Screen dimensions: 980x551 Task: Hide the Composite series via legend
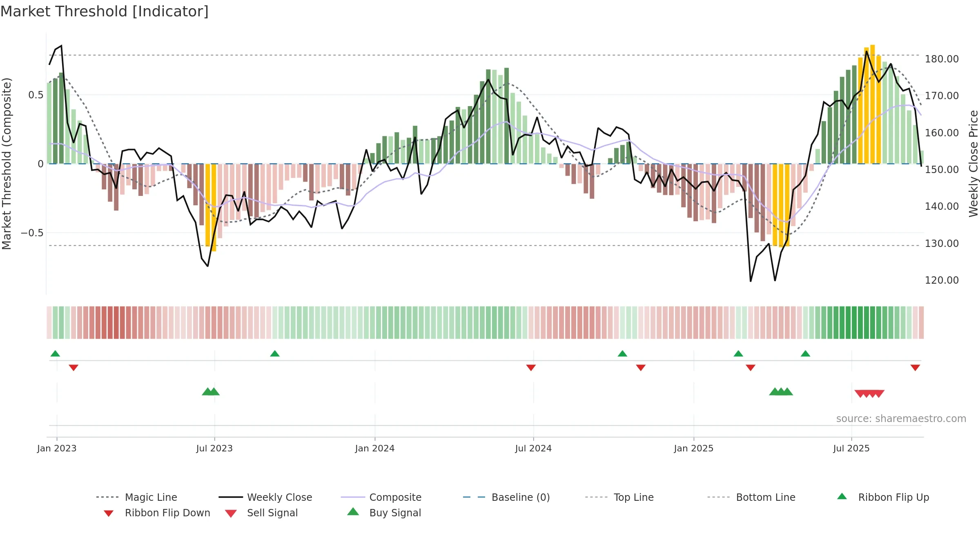[381, 497]
